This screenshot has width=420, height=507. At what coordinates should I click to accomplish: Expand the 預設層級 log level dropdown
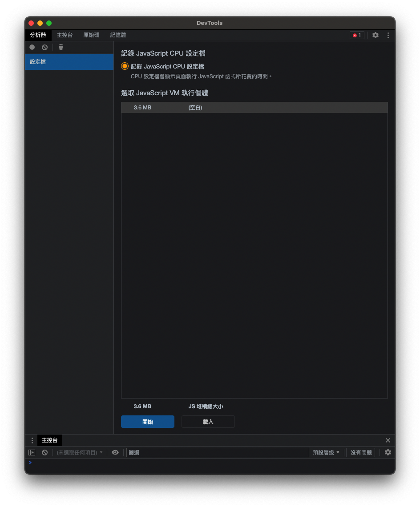click(x=326, y=452)
